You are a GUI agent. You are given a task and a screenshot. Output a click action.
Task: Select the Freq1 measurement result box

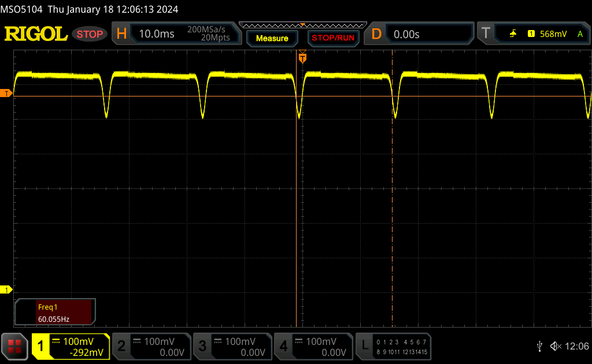(55, 312)
